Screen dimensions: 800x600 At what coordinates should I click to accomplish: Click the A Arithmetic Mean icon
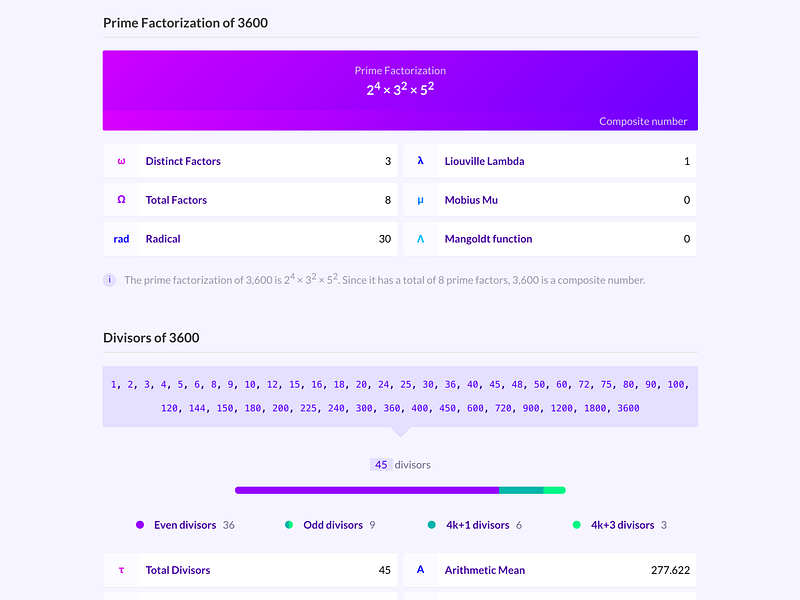tap(420, 570)
